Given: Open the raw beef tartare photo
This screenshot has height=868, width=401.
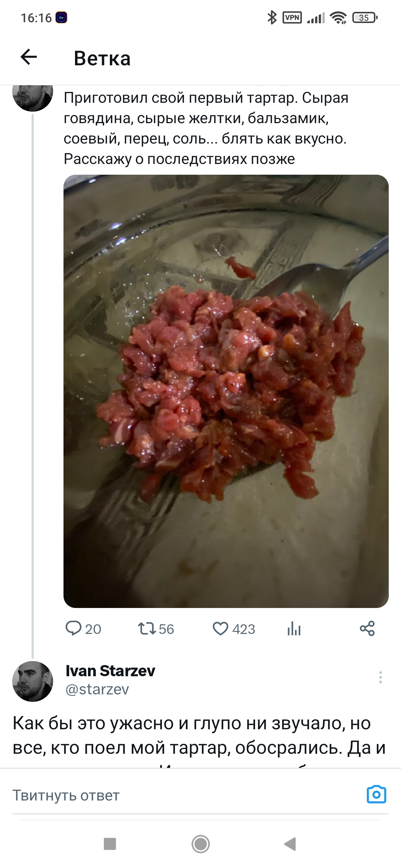Looking at the screenshot, I should coord(226,391).
